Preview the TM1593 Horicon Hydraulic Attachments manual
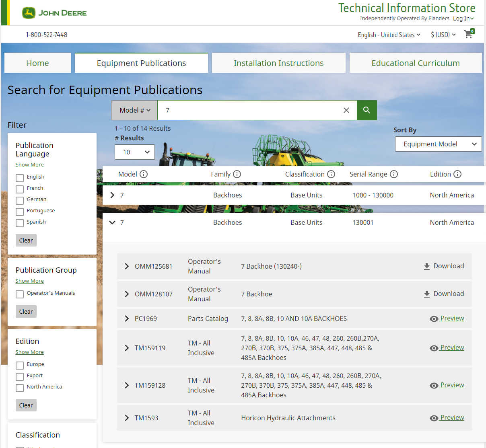 (447, 418)
